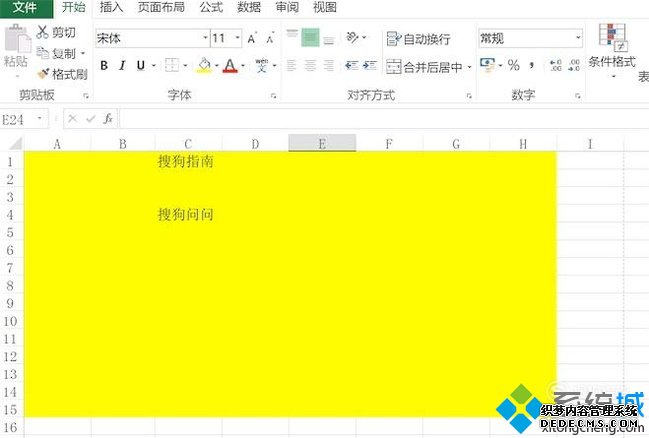Open Number group dialog launcher

(578, 96)
